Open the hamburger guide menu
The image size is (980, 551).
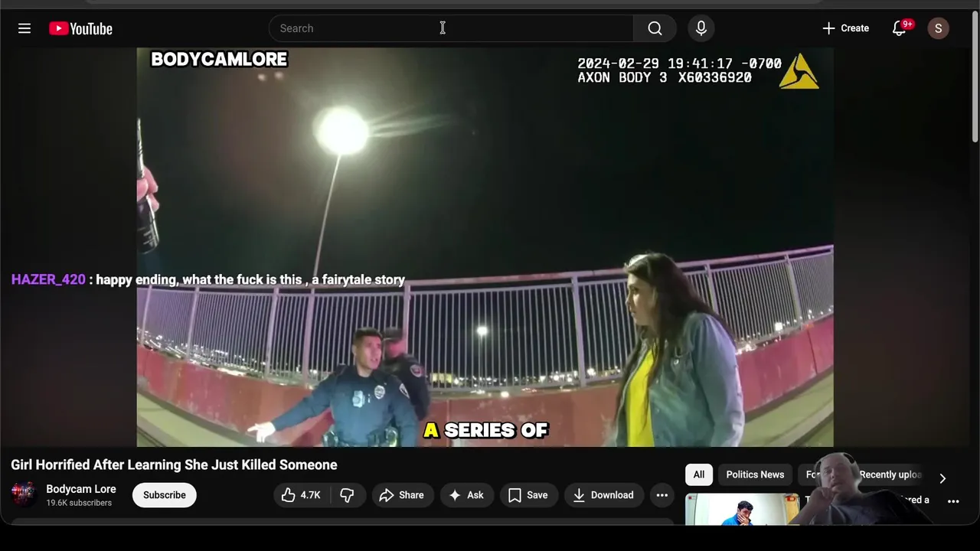tap(24, 28)
